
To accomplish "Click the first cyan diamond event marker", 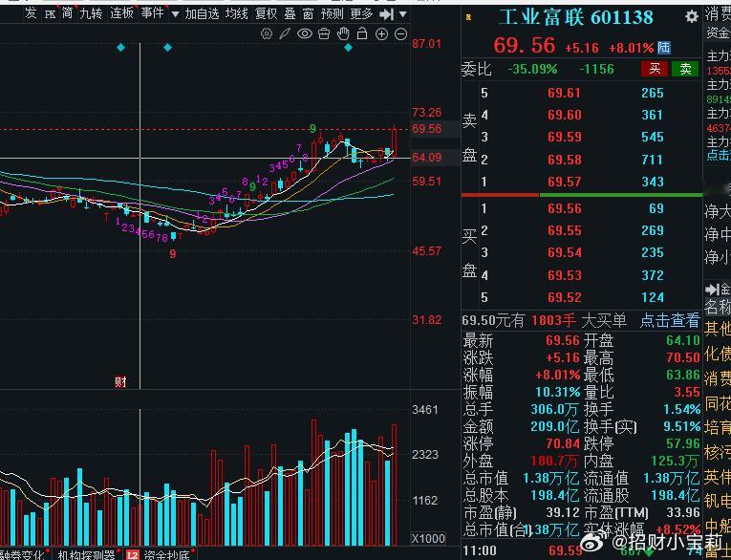I will click(120, 47).
